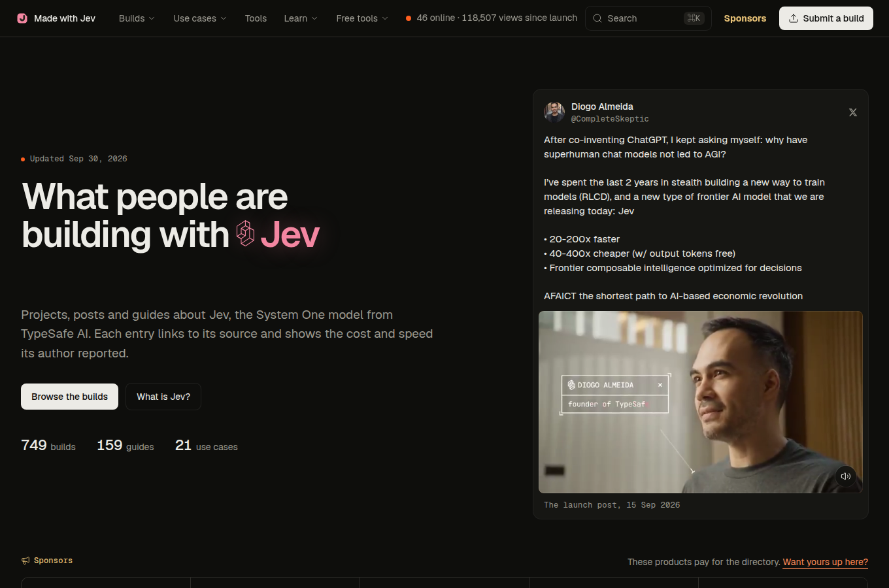Click the AFAICT shortest path sentence
The height and width of the screenshot is (588, 889).
pyautogui.click(x=673, y=296)
